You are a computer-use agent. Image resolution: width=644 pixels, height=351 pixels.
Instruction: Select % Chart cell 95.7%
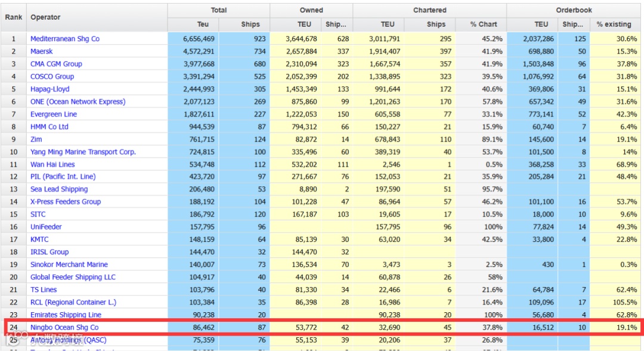[481, 189]
